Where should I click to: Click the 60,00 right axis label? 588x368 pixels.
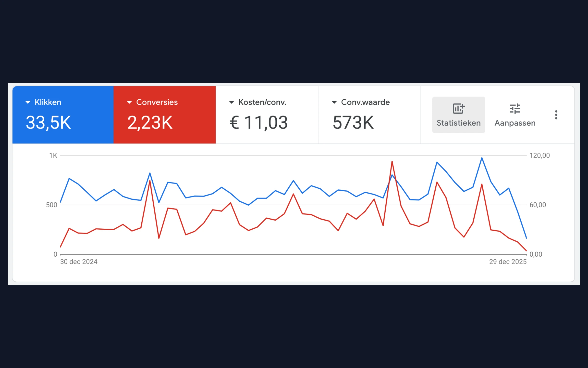point(538,205)
